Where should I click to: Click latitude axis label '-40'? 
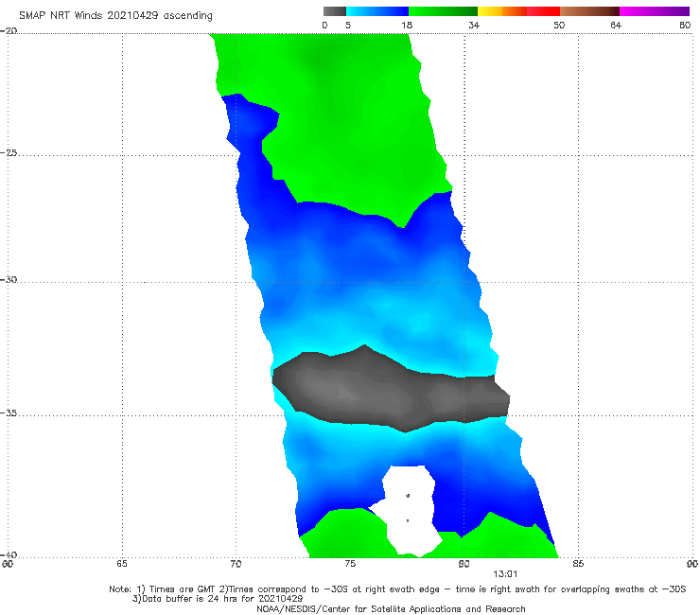coord(9,554)
